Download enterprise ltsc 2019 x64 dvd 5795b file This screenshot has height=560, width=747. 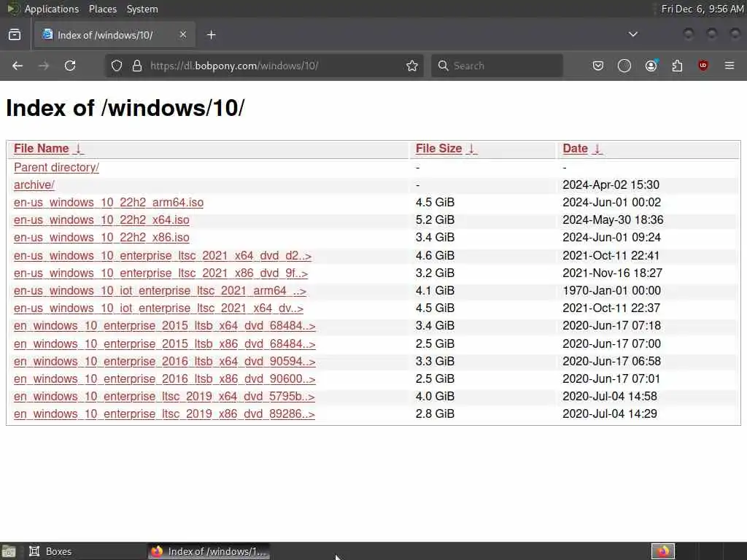click(x=164, y=397)
